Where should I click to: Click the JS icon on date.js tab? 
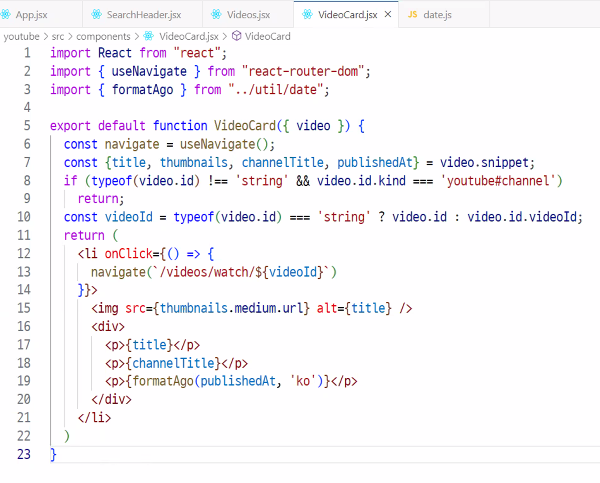(x=412, y=15)
